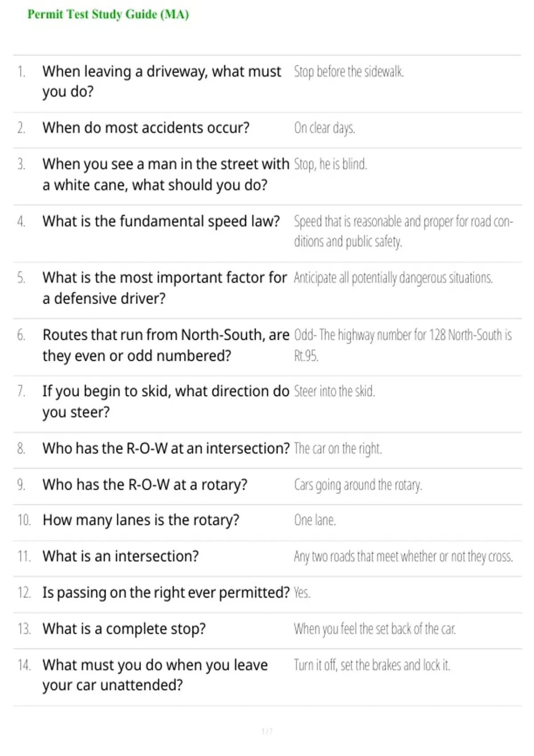Click the defensive driver question
Viewport: 534px width, 756px height.
point(165,288)
